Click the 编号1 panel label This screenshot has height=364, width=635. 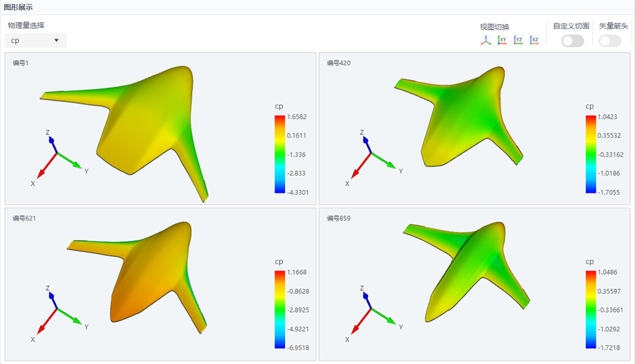point(21,63)
